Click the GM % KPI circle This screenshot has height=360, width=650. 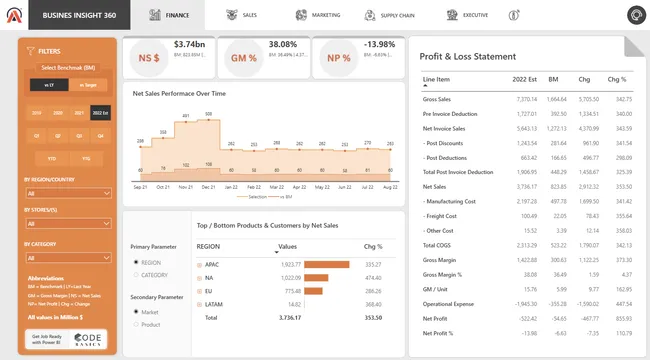(x=244, y=58)
